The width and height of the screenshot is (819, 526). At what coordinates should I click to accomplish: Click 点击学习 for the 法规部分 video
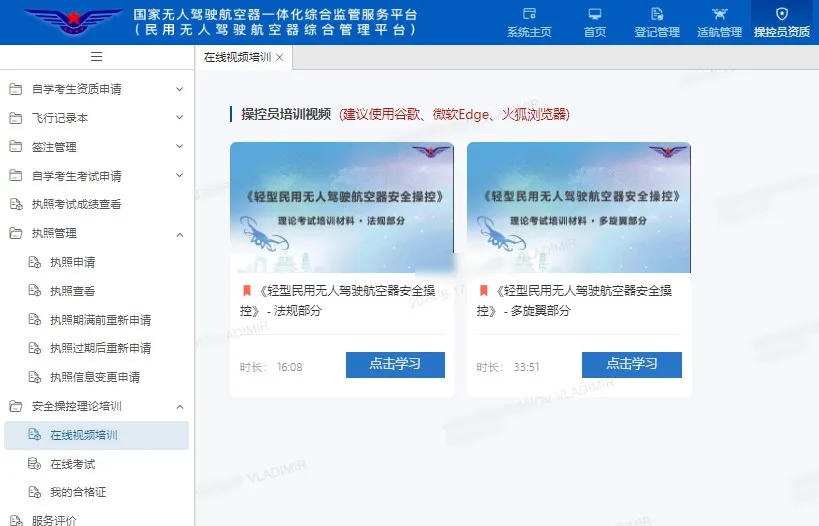click(395, 364)
